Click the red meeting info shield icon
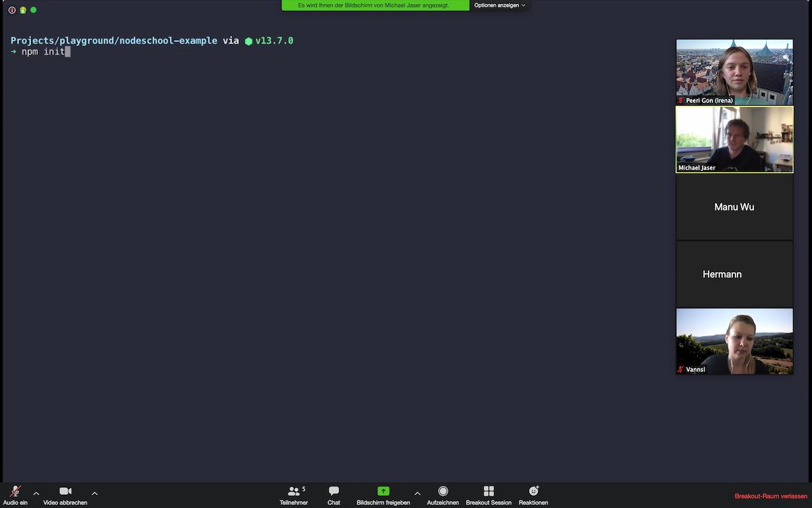This screenshot has height=508, width=812. [12, 10]
